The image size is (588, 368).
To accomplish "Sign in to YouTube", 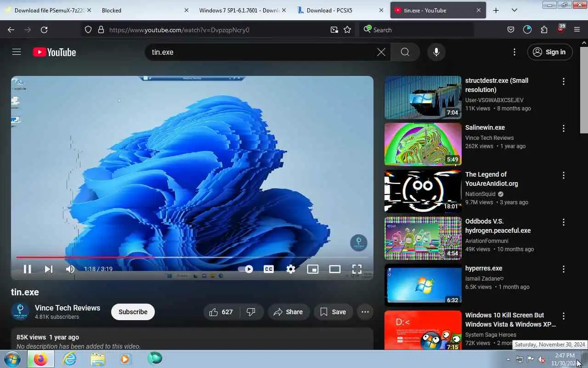I will click(550, 52).
